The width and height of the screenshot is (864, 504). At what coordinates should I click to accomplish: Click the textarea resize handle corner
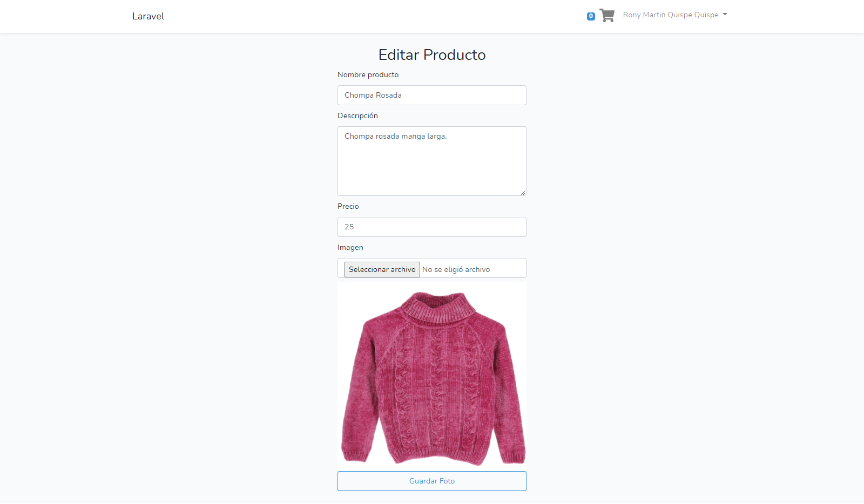(523, 193)
